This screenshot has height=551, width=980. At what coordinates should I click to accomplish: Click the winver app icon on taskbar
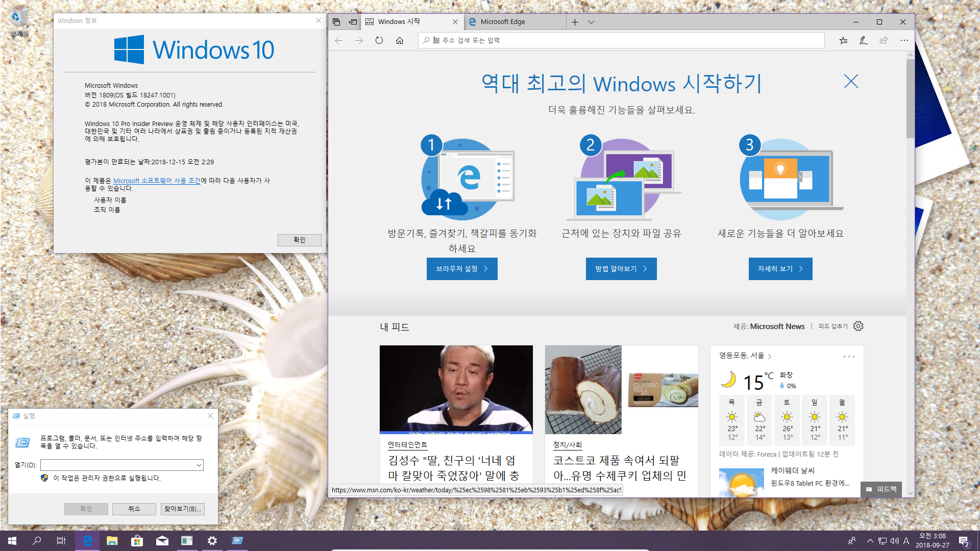(187, 541)
